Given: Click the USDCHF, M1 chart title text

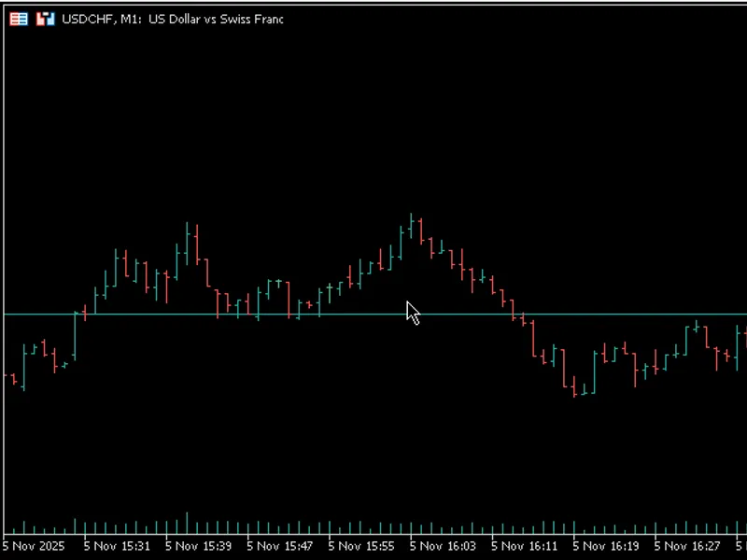Looking at the screenshot, I should click(173, 19).
